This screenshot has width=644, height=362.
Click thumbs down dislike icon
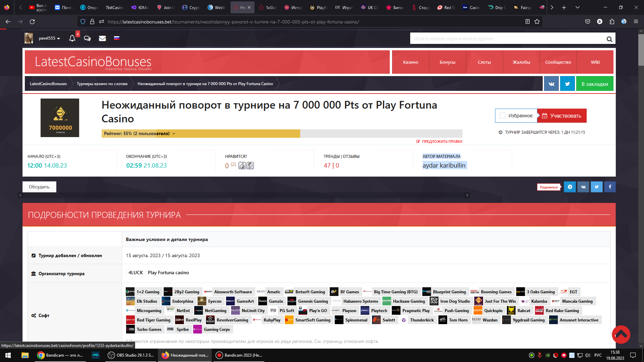point(250,166)
